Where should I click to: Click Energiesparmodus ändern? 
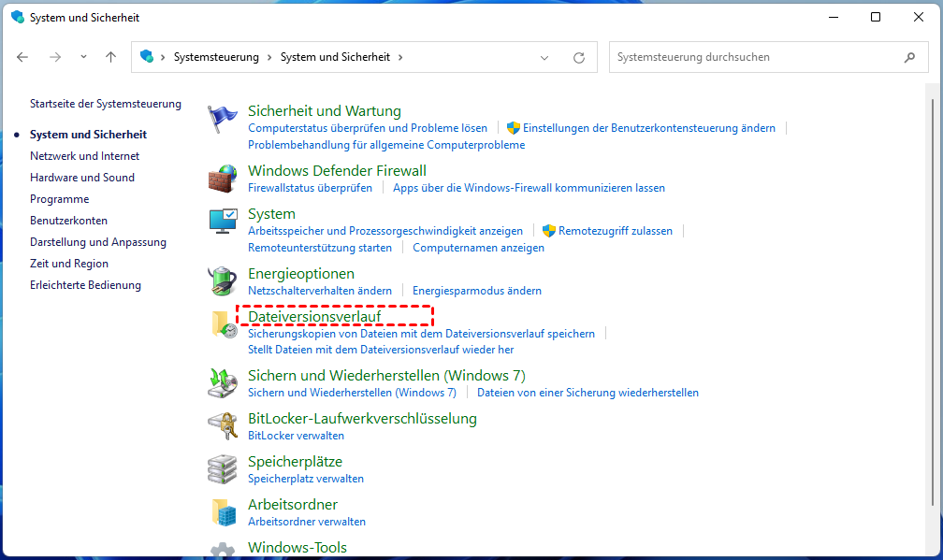(477, 291)
